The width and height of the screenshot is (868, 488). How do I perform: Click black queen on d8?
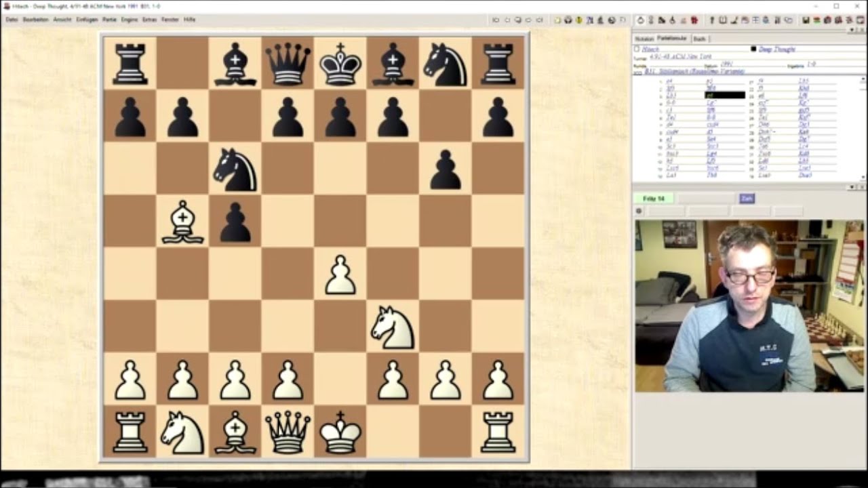[288, 64]
